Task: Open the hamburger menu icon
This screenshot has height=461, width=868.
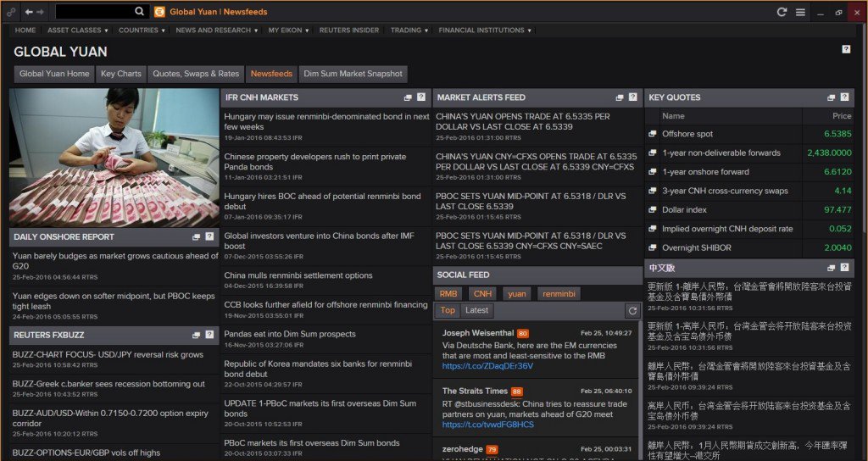Action: pyautogui.click(x=800, y=12)
